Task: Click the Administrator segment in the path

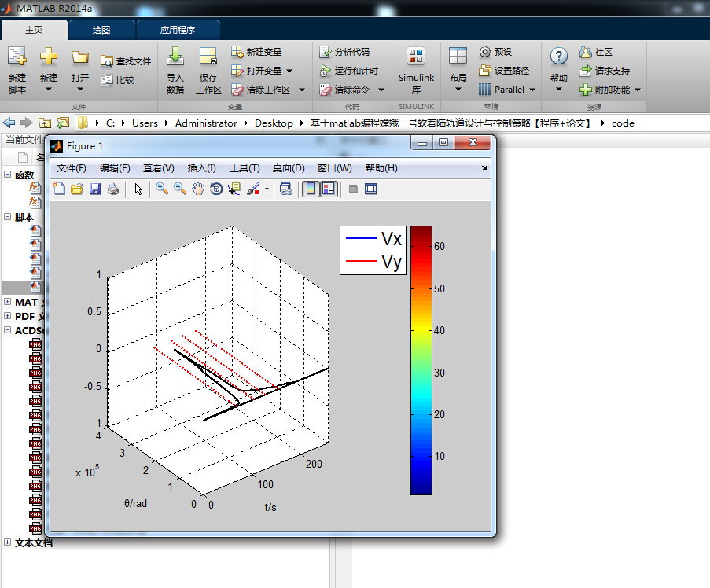Action: point(206,123)
